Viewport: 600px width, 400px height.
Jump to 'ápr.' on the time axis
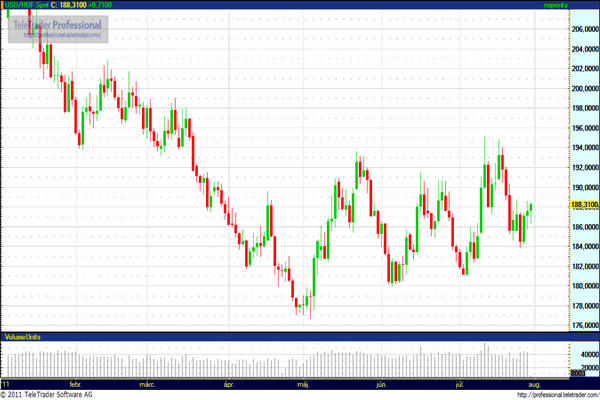229,383
